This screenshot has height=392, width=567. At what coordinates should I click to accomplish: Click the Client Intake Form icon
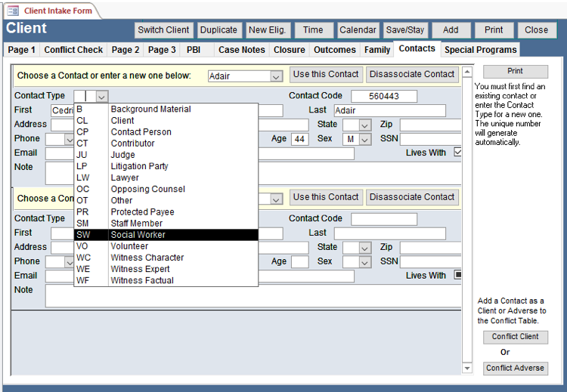point(13,11)
